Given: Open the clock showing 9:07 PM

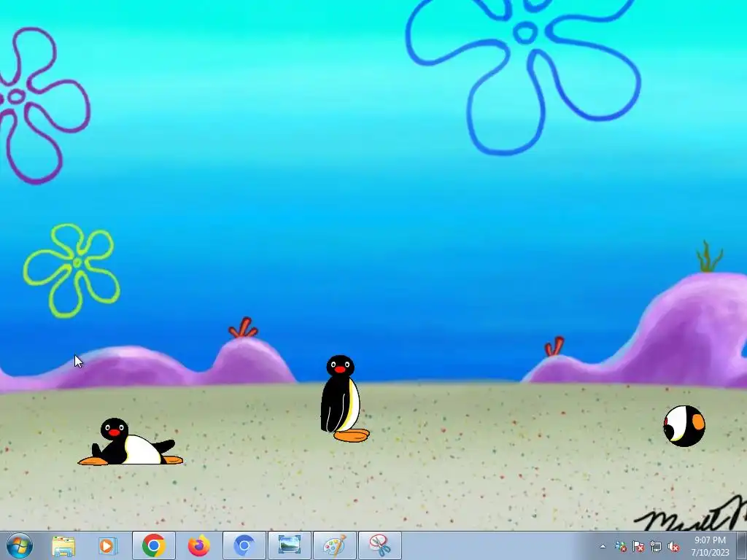Looking at the screenshot, I should point(711,546).
